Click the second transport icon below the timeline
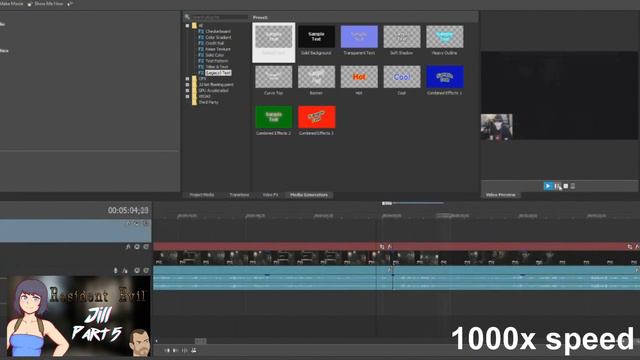This screenshot has width=640, height=360. click(176, 350)
